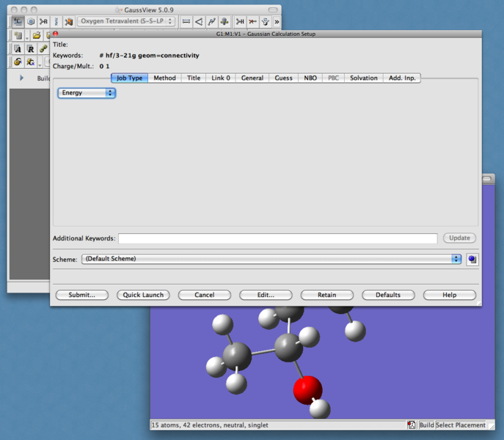Switch to the NBO tab

click(310, 78)
